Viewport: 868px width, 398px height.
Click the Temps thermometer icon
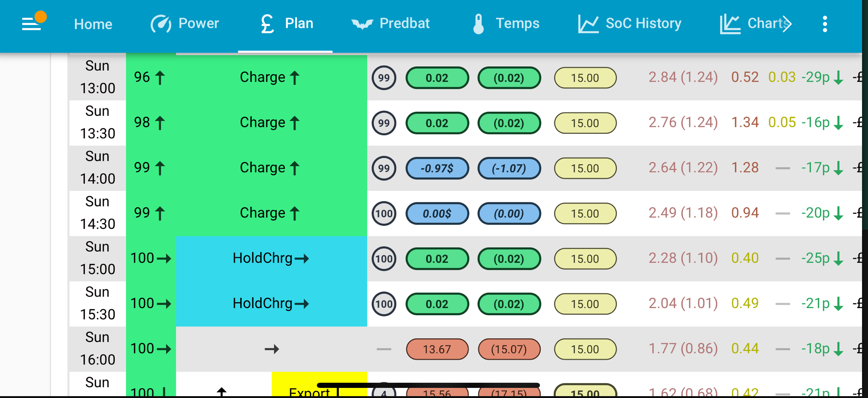coord(479,24)
